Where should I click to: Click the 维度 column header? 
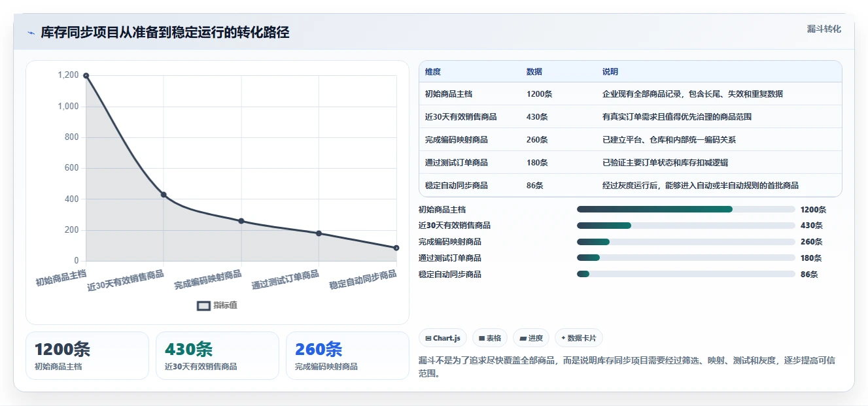[x=433, y=72]
